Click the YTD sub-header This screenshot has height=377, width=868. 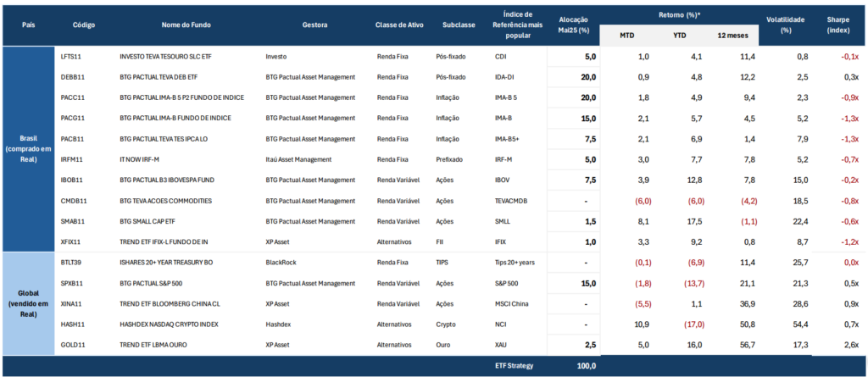(x=677, y=36)
